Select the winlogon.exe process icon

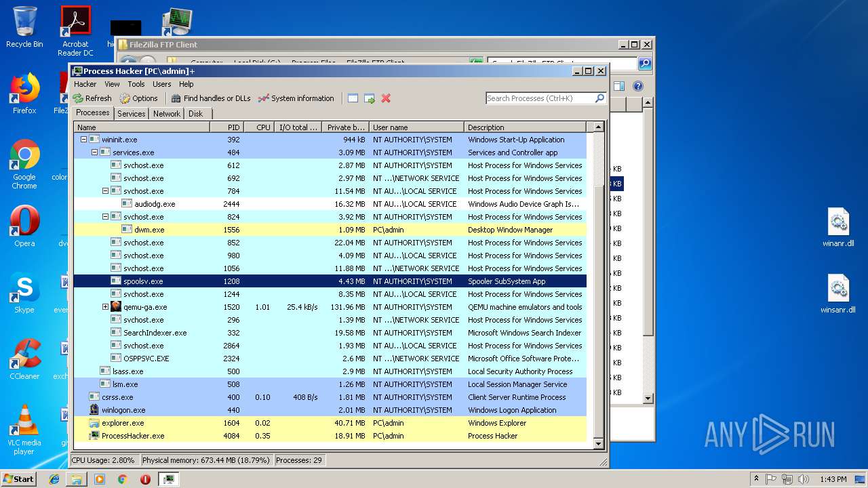pos(94,410)
